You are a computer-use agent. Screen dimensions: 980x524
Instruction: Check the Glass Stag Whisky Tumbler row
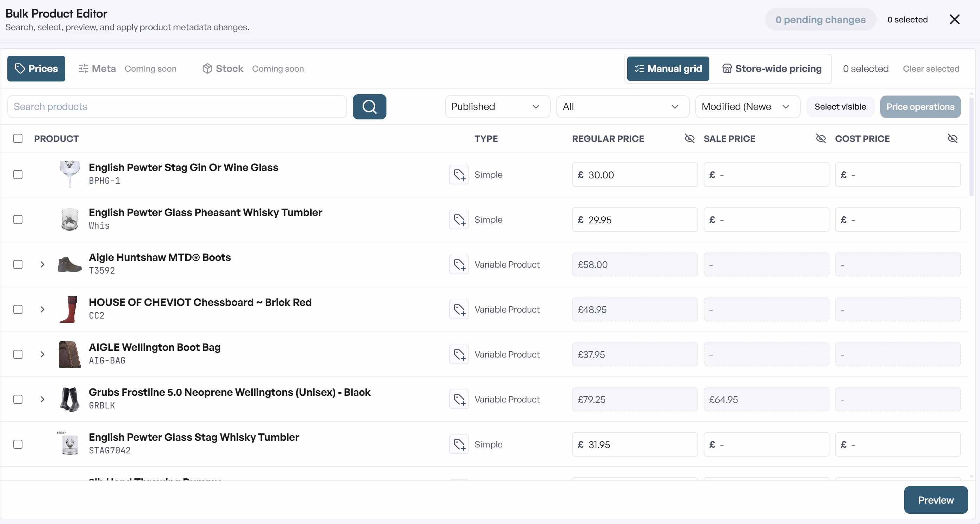(18, 444)
